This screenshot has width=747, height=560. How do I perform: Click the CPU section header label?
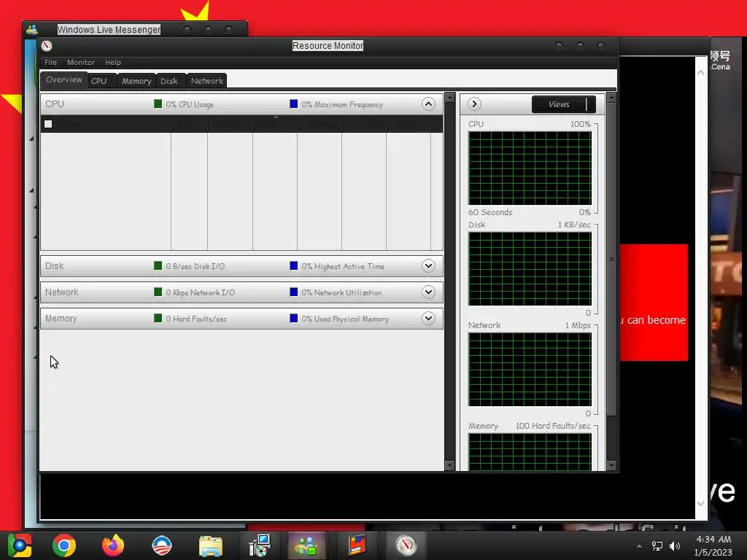tap(55, 104)
